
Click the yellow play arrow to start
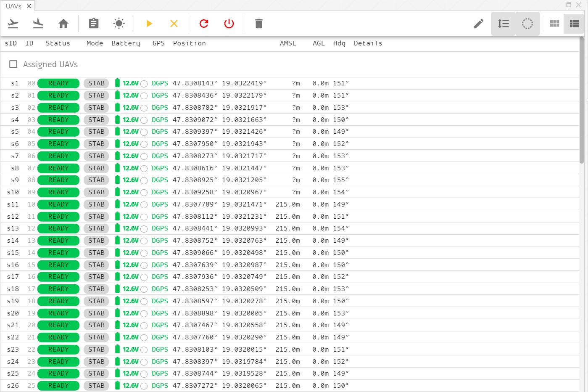[149, 24]
